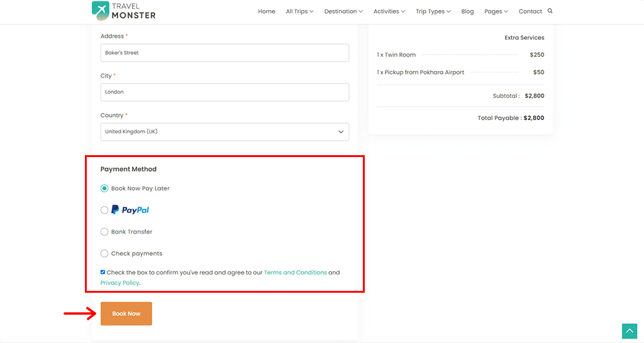Image resolution: width=644 pixels, height=343 pixels.
Task: Select Bank Transfer payment method
Action: click(x=104, y=232)
